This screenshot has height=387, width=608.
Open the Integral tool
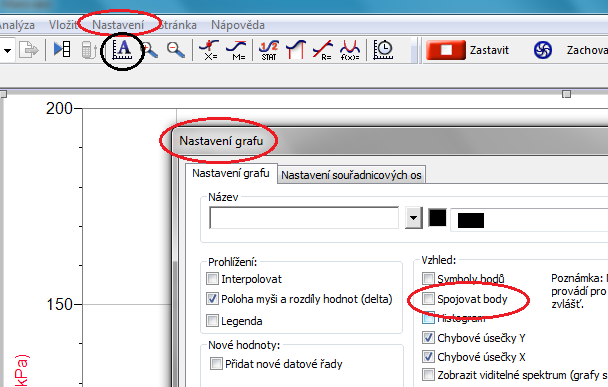296,50
